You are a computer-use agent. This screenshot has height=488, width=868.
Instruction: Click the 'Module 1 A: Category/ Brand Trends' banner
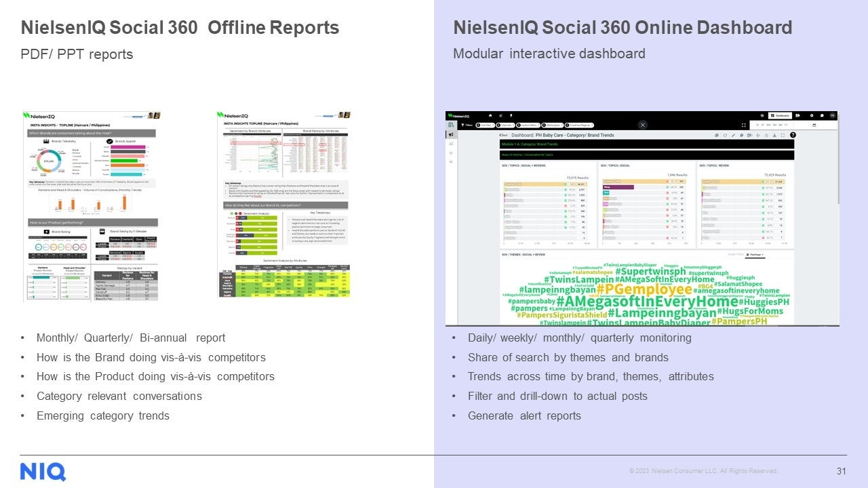(646, 144)
